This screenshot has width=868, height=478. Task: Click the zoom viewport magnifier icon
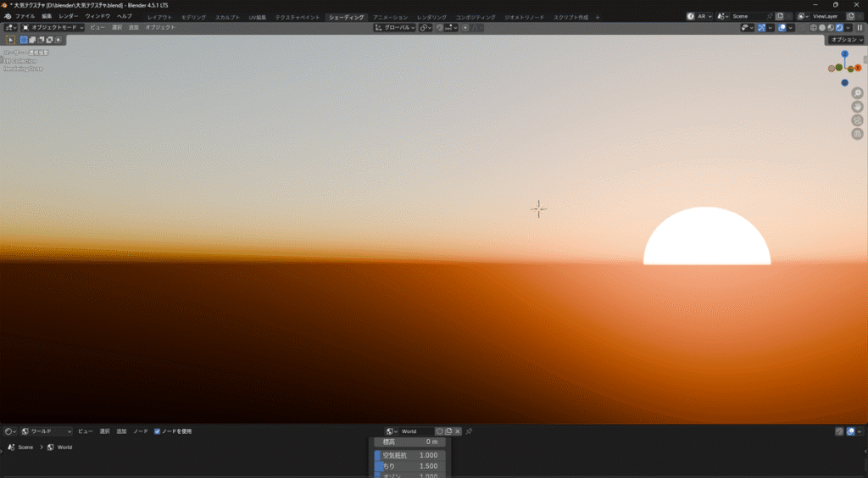point(858,93)
